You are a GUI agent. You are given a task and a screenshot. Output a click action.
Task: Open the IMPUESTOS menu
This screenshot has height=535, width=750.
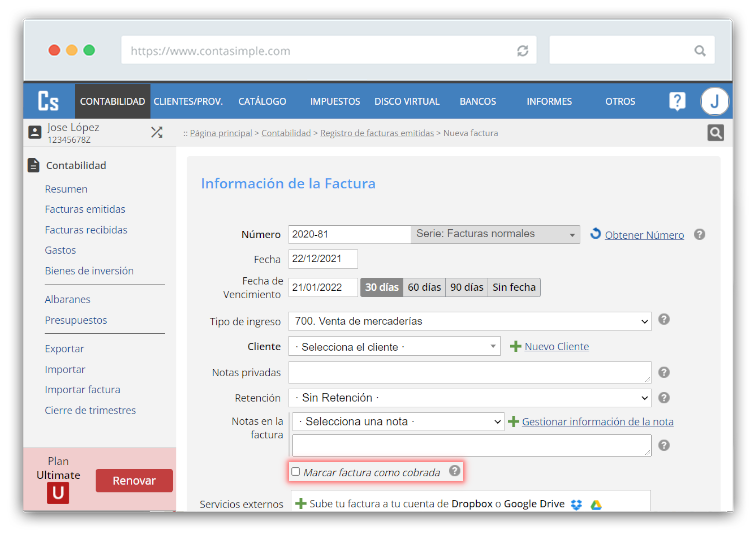(x=335, y=101)
